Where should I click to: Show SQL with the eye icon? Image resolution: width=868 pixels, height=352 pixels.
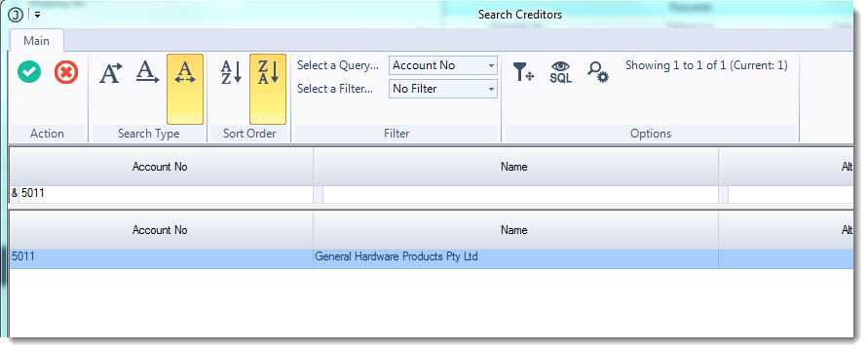[x=560, y=72]
